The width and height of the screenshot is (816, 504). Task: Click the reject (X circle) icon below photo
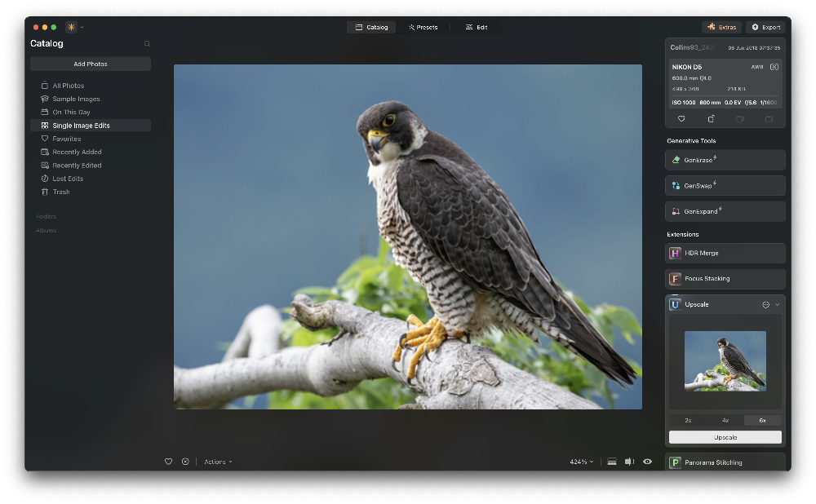coord(185,462)
